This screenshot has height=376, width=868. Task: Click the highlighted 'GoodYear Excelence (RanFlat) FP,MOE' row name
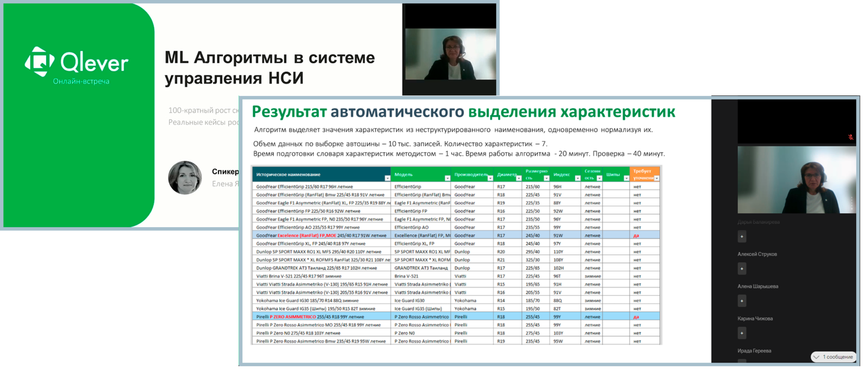point(321,236)
